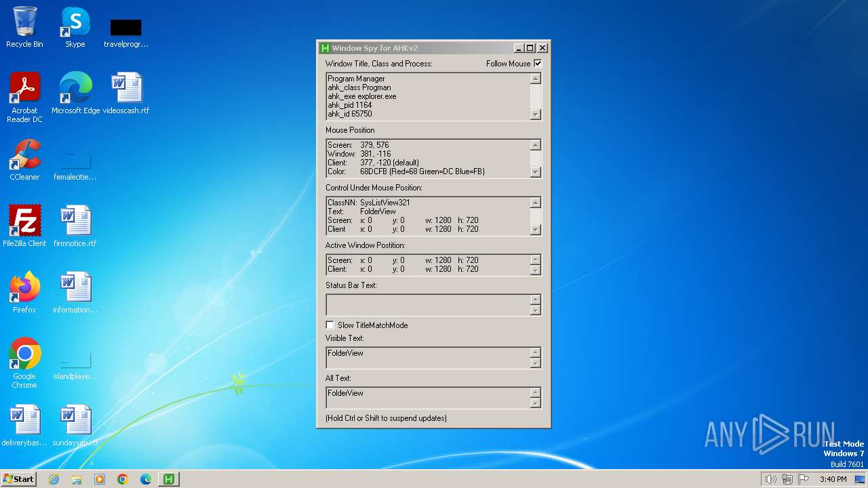The height and width of the screenshot is (488, 868).
Task: Select the information… document icon
Action: pos(75,292)
